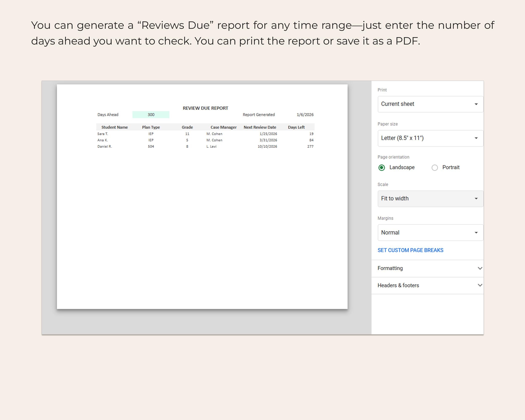Click the Next Review Date column header

[x=260, y=127]
